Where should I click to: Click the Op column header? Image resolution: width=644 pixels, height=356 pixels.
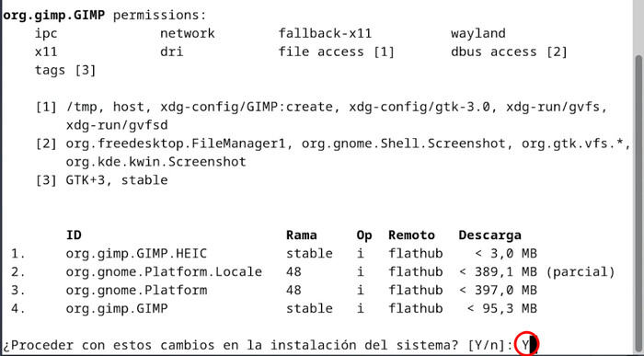point(364,235)
